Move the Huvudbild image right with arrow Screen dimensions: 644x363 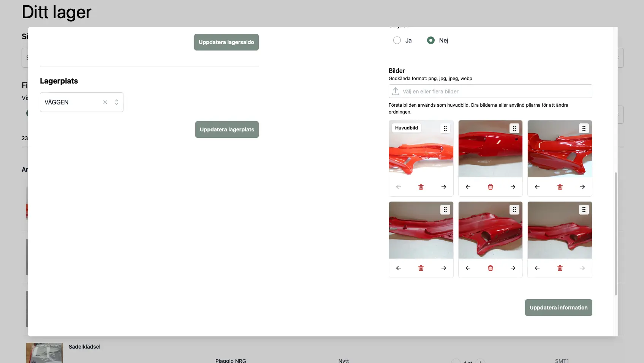click(x=444, y=187)
